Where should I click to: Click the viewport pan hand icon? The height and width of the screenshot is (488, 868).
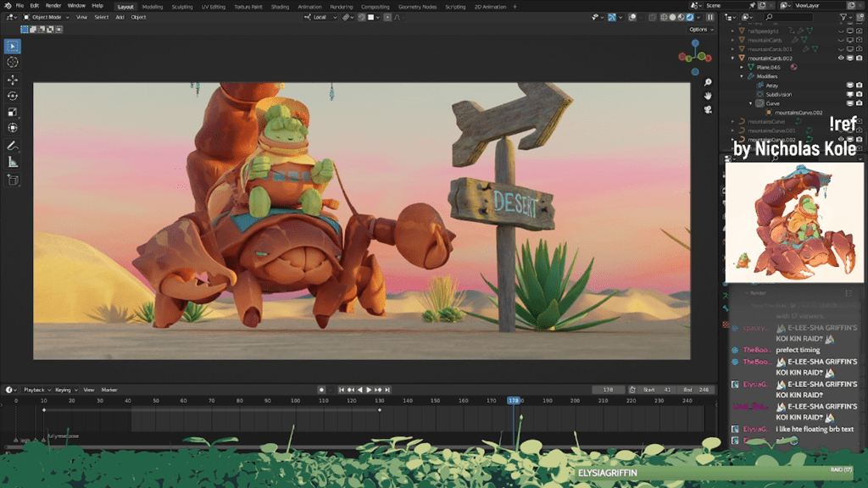pyautogui.click(x=708, y=96)
